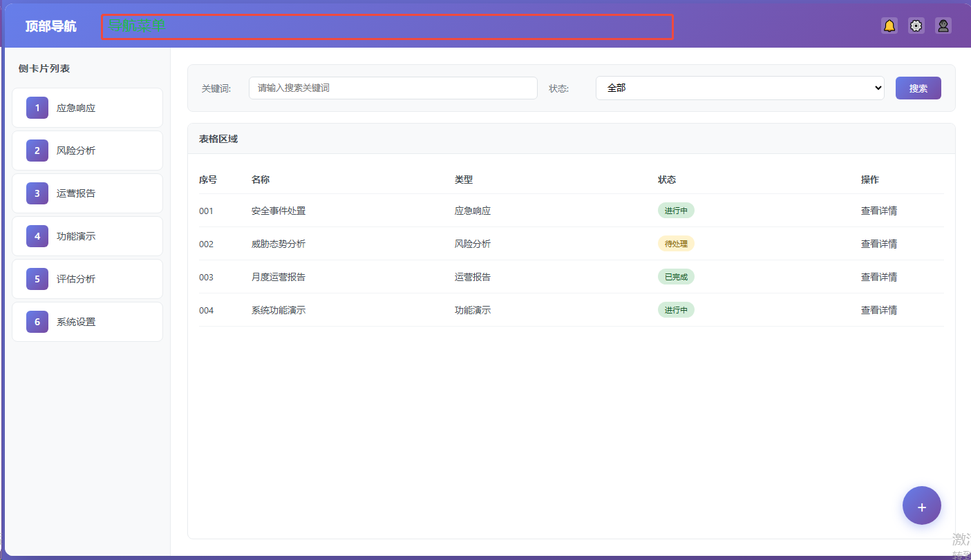971x560 pixels.
Task: Open 查看详情 for 月度运营报告
Action: click(x=878, y=277)
